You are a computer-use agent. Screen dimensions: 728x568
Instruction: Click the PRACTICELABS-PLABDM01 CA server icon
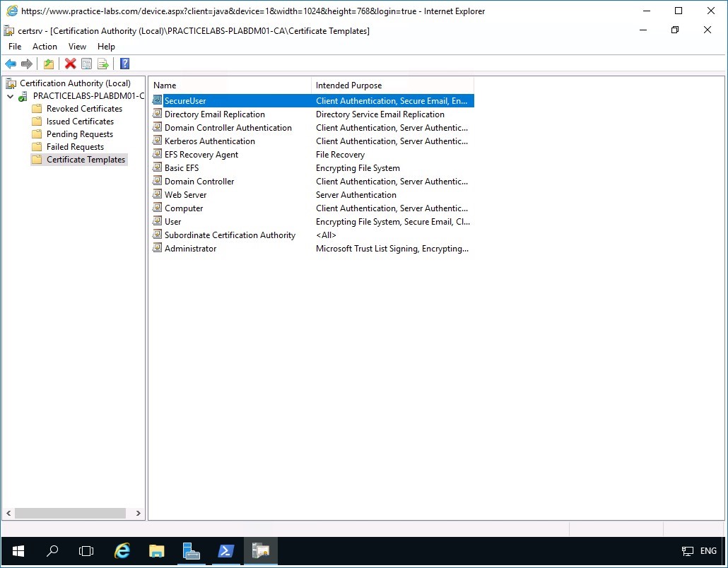coord(23,97)
